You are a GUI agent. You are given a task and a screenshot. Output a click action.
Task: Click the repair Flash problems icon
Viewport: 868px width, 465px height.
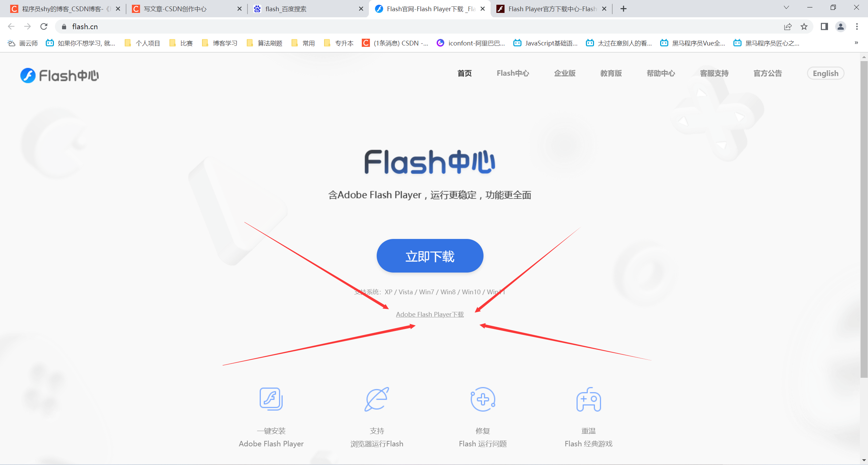pyautogui.click(x=483, y=399)
